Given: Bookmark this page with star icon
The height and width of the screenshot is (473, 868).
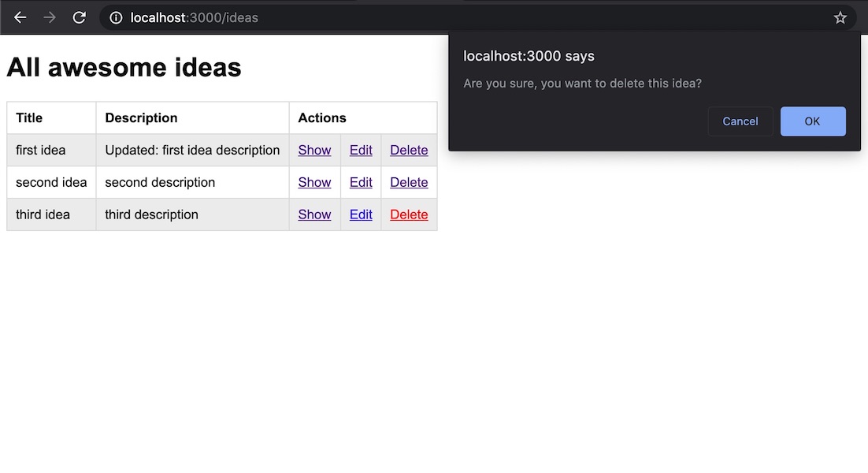Looking at the screenshot, I should pyautogui.click(x=840, y=17).
